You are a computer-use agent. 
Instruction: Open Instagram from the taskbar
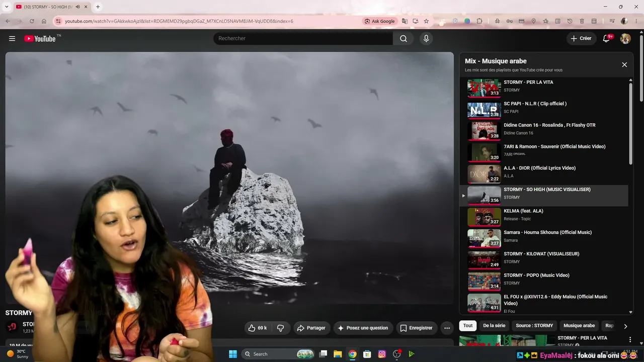[x=382, y=354]
